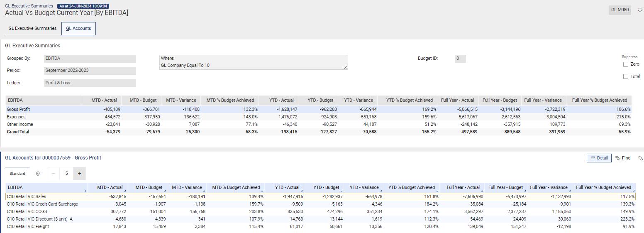
Task: Select the GL Accounts tab
Action: point(78,29)
